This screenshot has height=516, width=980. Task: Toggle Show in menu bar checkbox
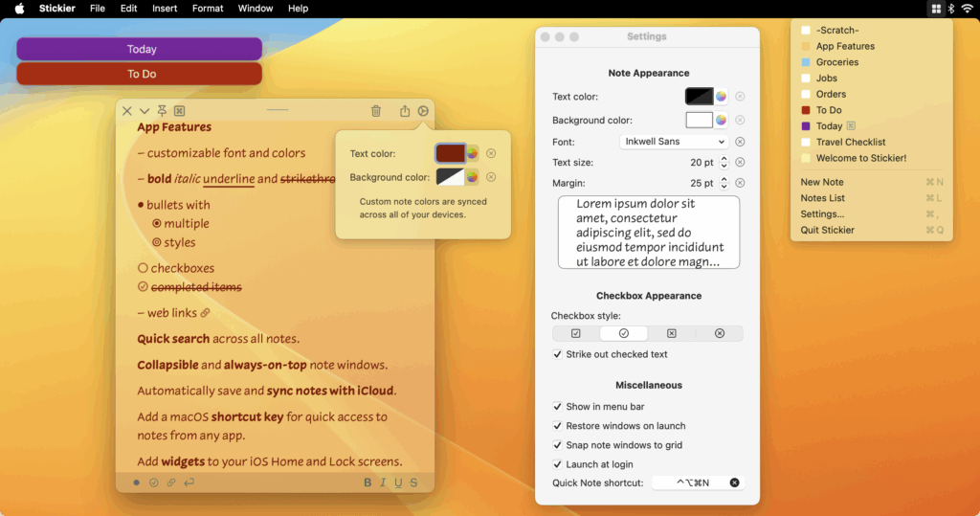pos(557,407)
